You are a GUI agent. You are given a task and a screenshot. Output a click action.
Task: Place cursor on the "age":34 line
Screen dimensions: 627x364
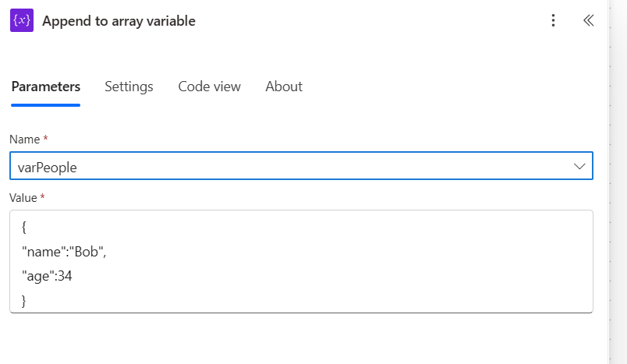click(45, 275)
